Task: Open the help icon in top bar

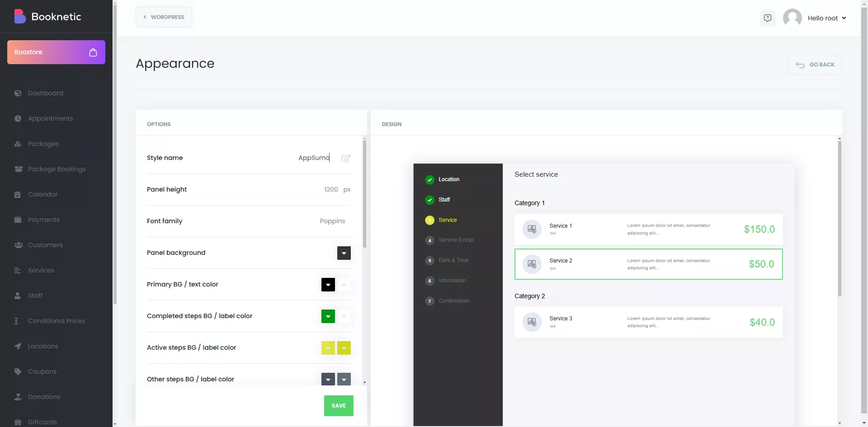Action: (767, 18)
